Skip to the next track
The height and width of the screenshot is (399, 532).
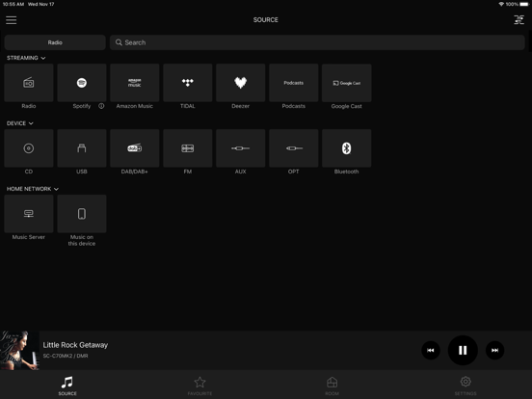point(494,350)
